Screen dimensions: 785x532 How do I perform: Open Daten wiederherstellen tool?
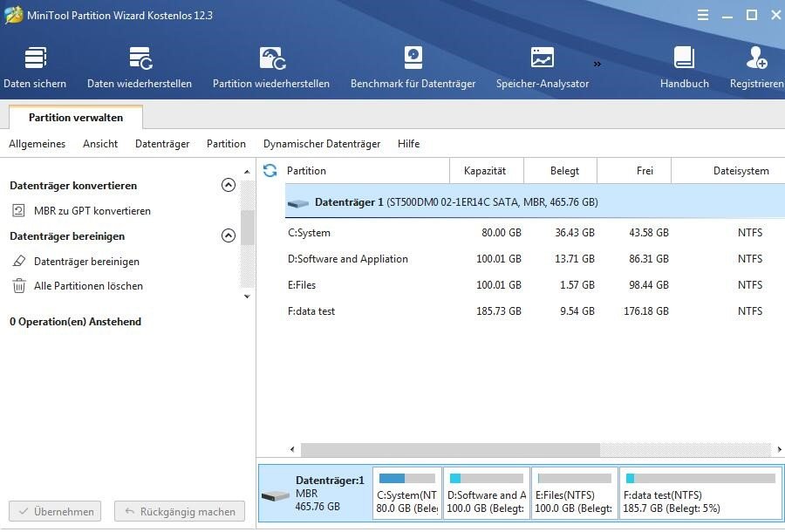point(140,59)
